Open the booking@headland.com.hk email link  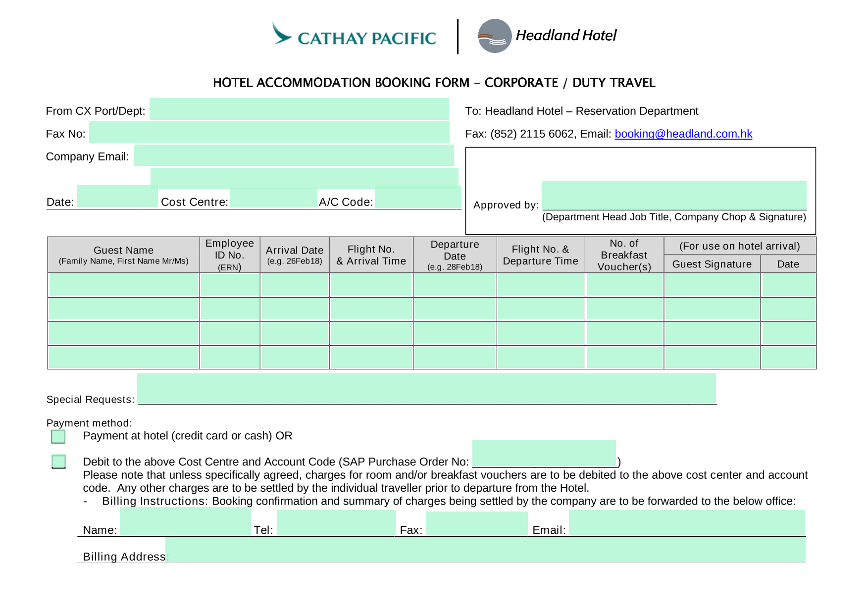[683, 134]
